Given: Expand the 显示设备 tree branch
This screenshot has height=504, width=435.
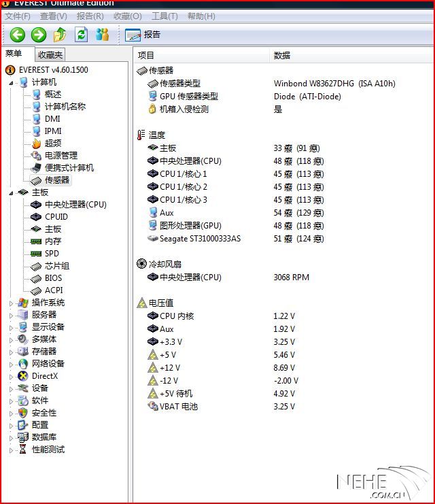Looking at the screenshot, I should tap(12, 328).
